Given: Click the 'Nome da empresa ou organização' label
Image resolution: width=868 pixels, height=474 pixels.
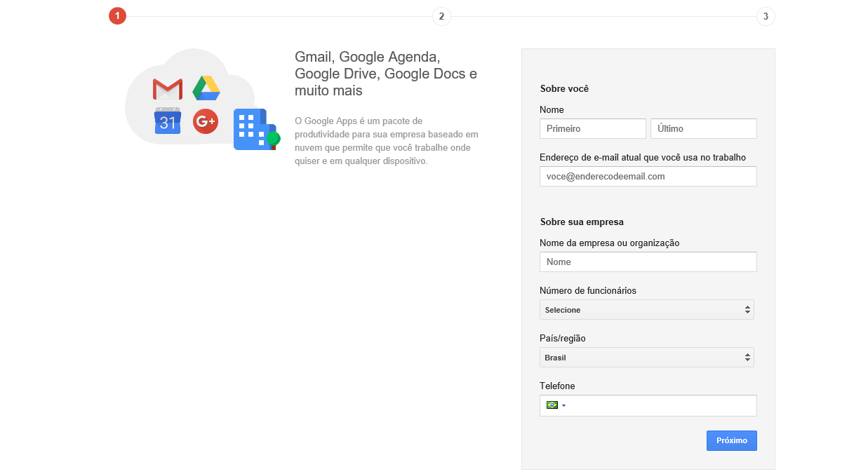Looking at the screenshot, I should pyautogui.click(x=610, y=243).
